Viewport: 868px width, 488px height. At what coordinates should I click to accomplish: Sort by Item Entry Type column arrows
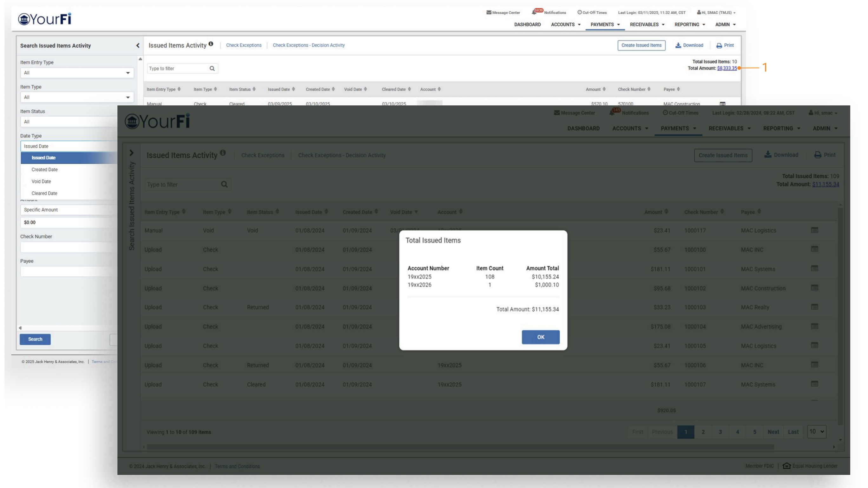point(179,89)
